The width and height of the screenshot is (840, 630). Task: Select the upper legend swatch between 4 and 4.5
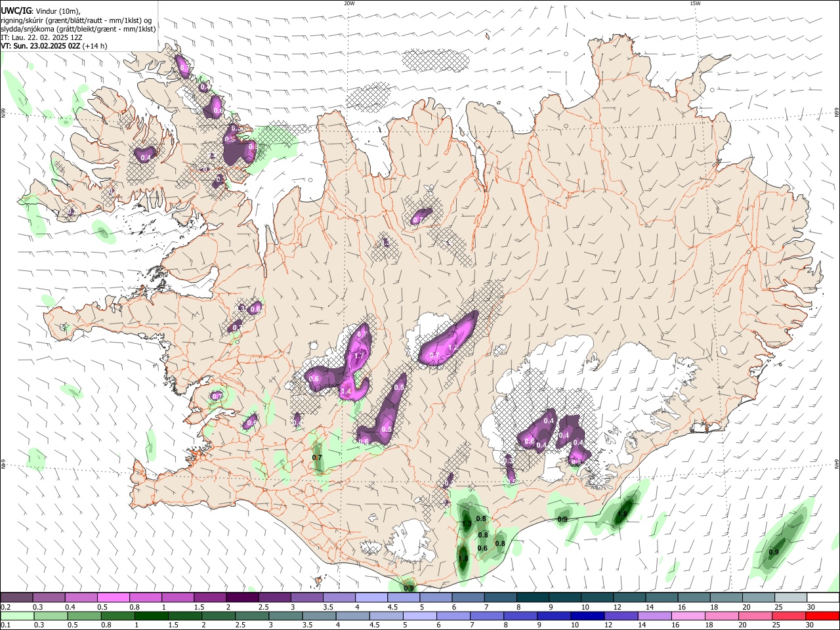(x=371, y=598)
